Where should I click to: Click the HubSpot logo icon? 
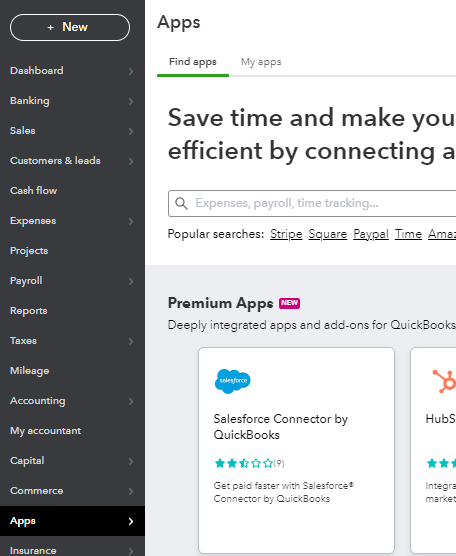point(444,381)
